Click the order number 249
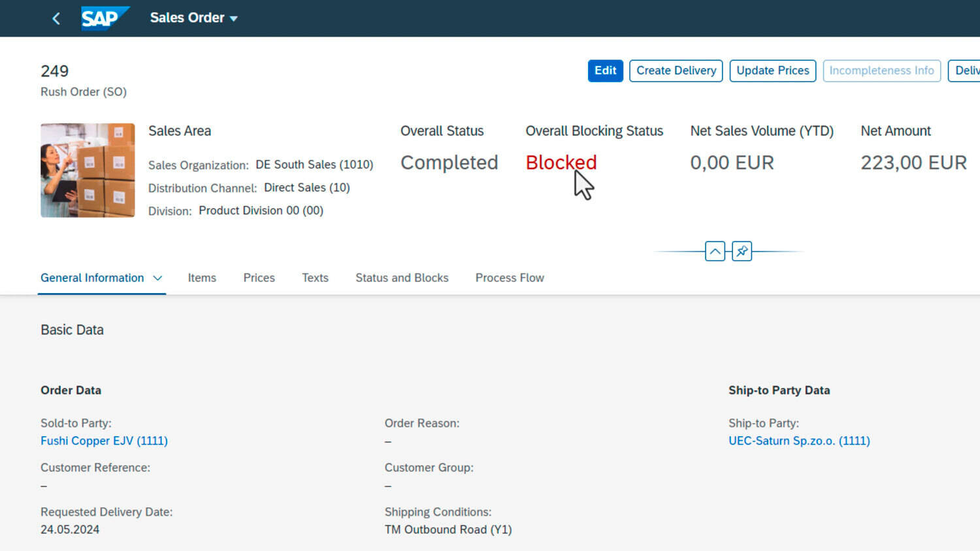The width and height of the screenshot is (980, 551). 54,71
